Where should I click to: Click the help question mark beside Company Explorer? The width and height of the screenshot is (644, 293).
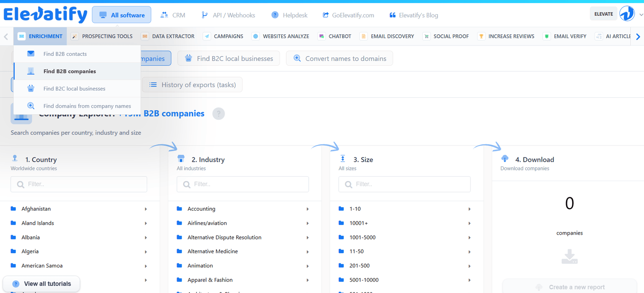tap(219, 114)
